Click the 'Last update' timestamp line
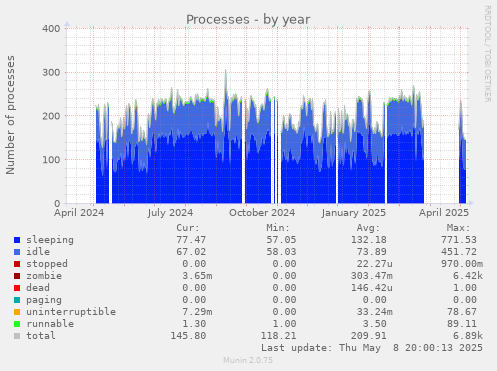The height and width of the screenshot is (371, 497). (x=372, y=348)
